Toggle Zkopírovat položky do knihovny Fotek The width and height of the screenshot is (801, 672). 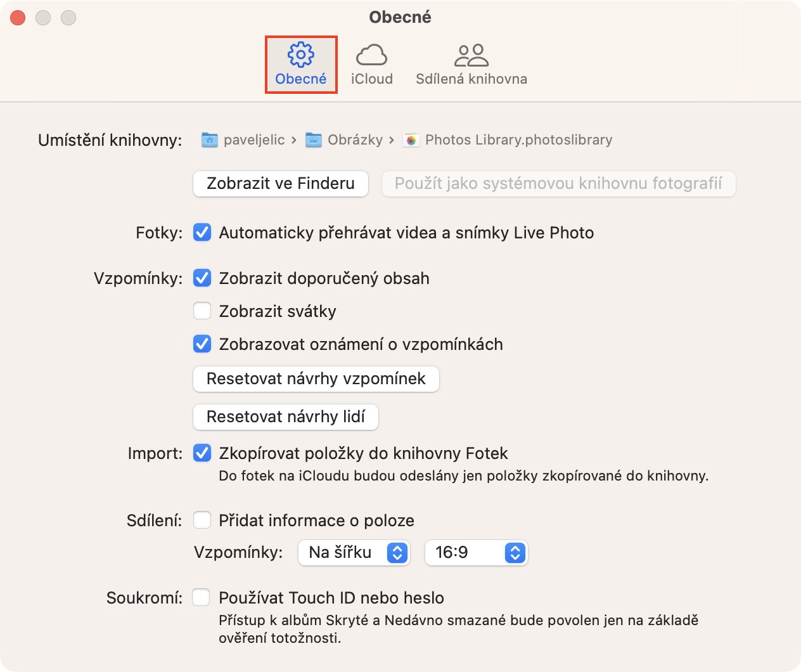202,453
